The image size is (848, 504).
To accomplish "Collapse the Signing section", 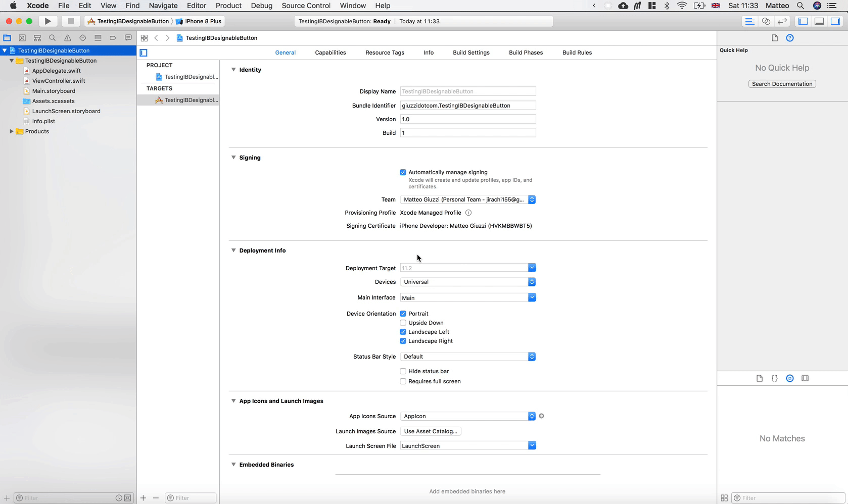I will coord(233,158).
